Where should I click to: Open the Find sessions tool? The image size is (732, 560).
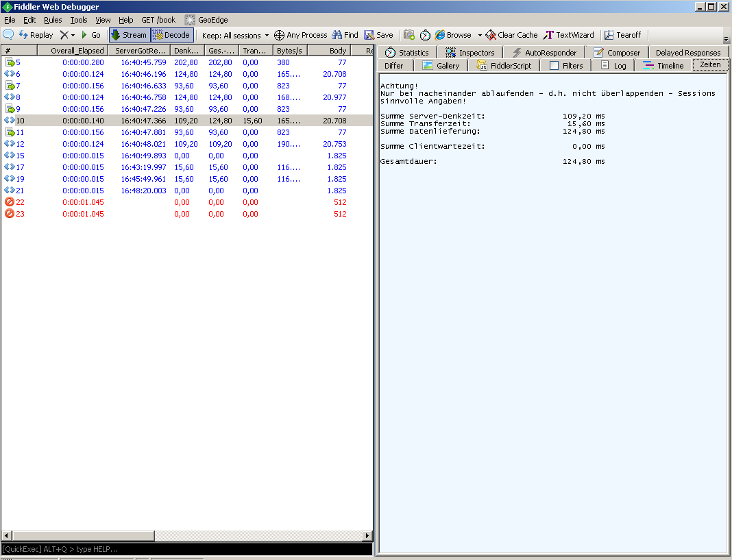(345, 34)
